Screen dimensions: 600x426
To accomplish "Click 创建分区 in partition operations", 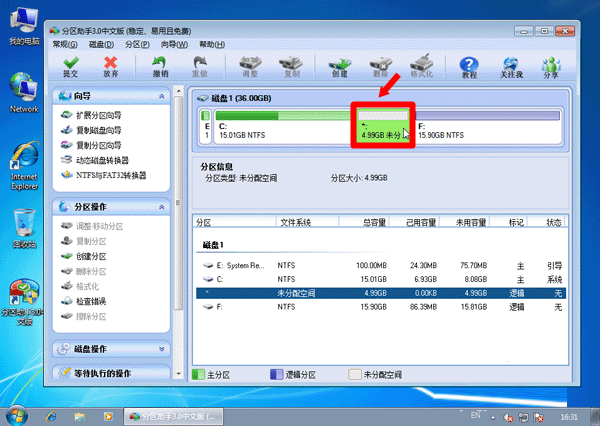I will pyautogui.click(x=90, y=257).
